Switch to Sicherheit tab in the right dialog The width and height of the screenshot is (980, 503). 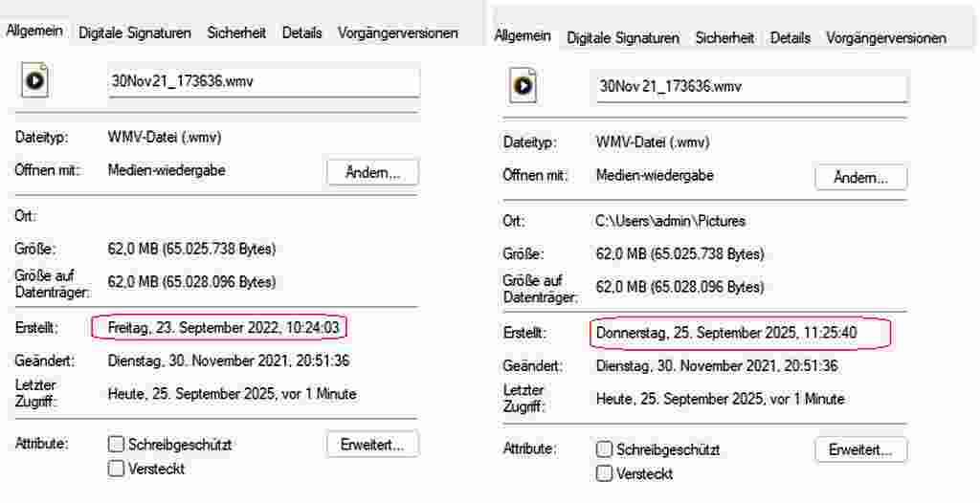[724, 38]
